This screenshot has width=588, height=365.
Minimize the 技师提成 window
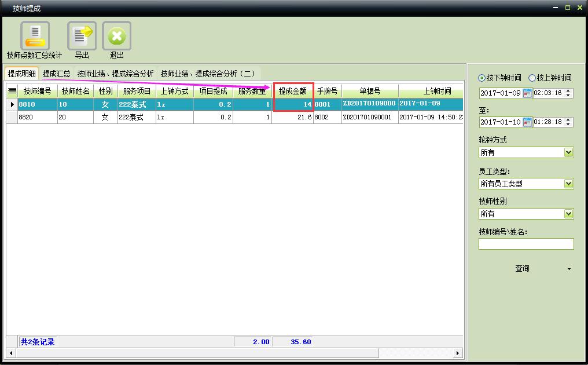click(x=556, y=8)
